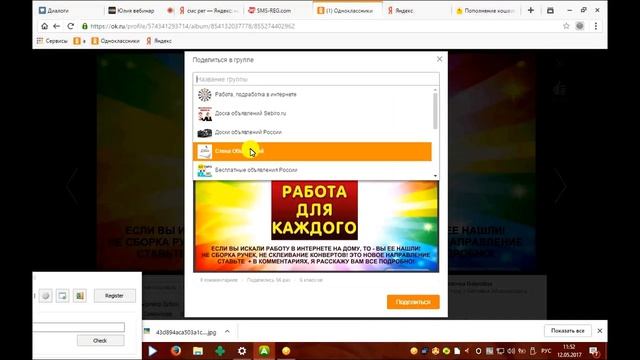This screenshot has width=640, height=360.
Task: Open the Chrome three-dot menu
Action: click(596, 26)
